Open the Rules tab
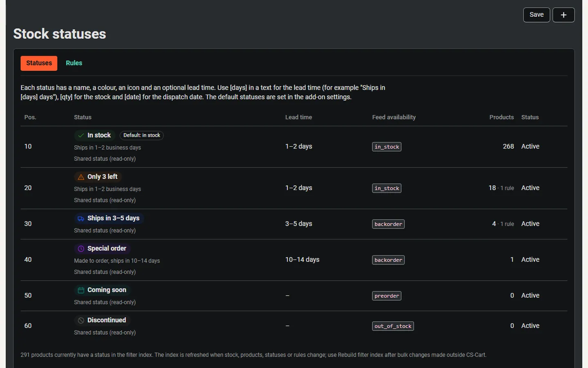 74,63
